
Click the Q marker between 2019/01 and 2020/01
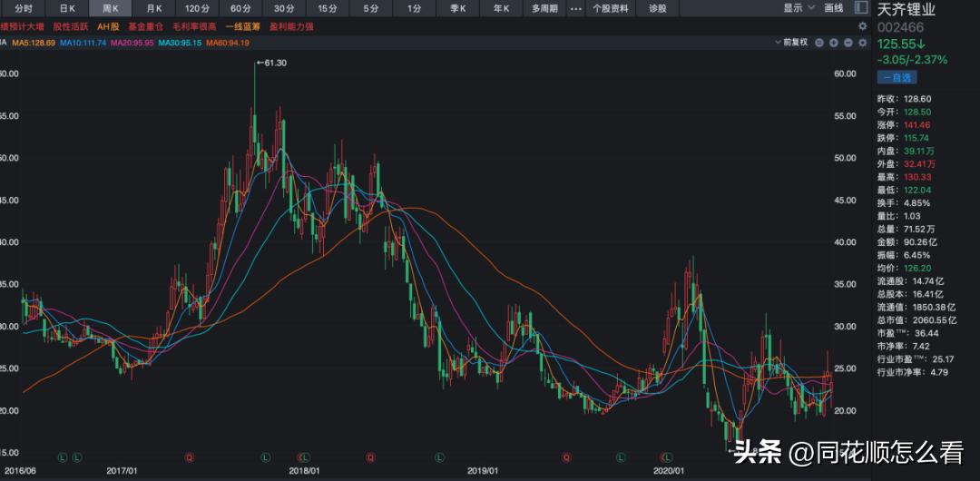567,457
